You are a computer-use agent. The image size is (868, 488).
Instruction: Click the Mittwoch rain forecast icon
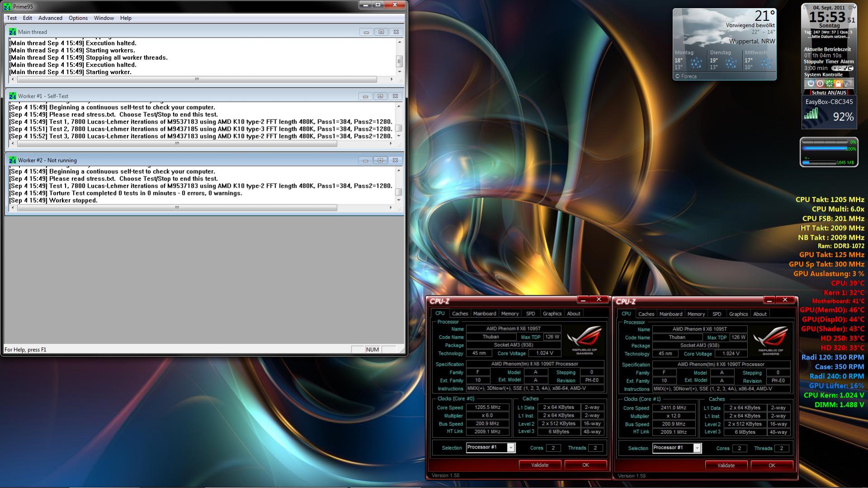pos(766,63)
